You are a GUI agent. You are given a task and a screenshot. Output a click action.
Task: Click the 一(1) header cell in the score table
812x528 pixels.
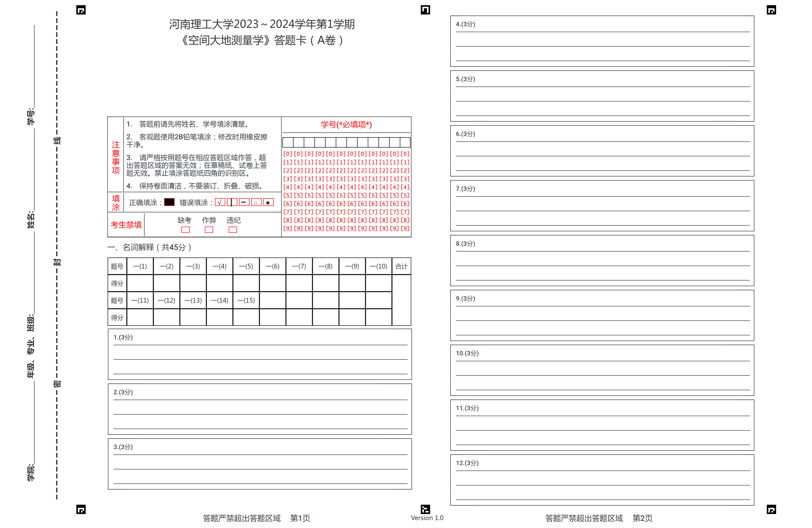click(x=140, y=266)
